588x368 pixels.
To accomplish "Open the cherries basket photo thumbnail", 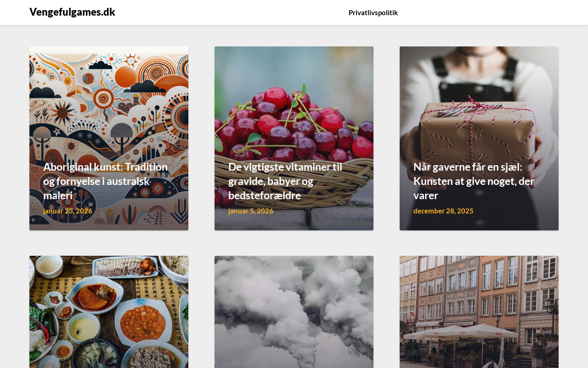I will 294,138.
